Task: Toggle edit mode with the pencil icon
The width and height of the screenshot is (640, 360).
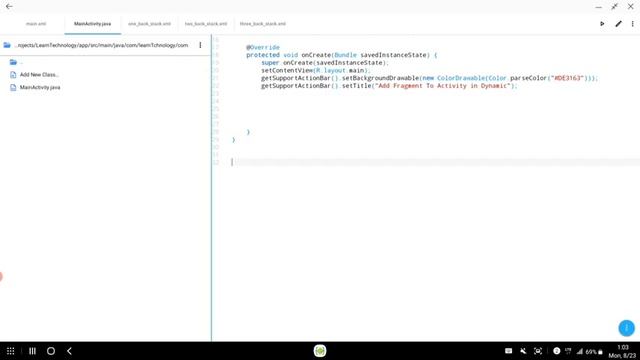Action: 618,24
